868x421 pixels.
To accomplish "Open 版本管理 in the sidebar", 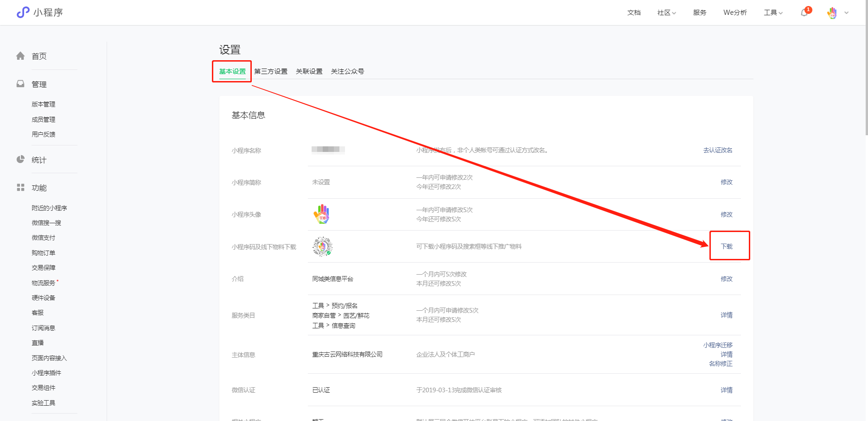I will pos(44,104).
